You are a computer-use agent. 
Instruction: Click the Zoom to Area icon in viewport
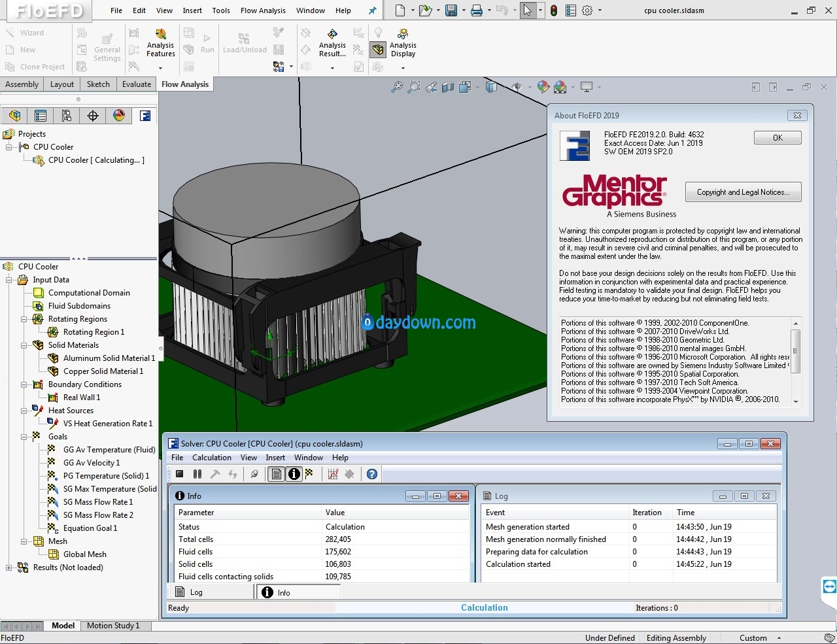[414, 87]
